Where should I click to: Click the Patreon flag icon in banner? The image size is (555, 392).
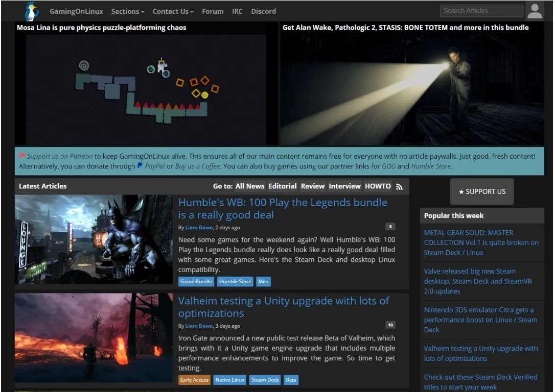pyautogui.click(x=22, y=156)
